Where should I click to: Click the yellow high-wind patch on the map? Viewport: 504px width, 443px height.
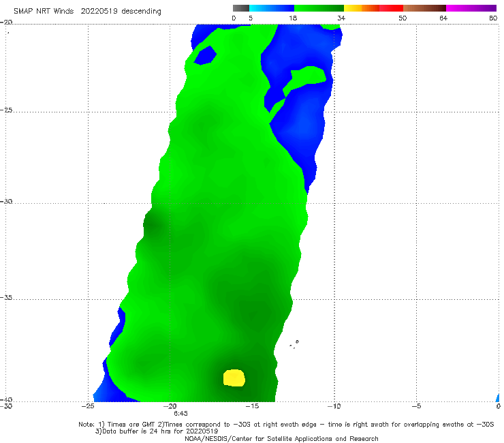(234, 378)
